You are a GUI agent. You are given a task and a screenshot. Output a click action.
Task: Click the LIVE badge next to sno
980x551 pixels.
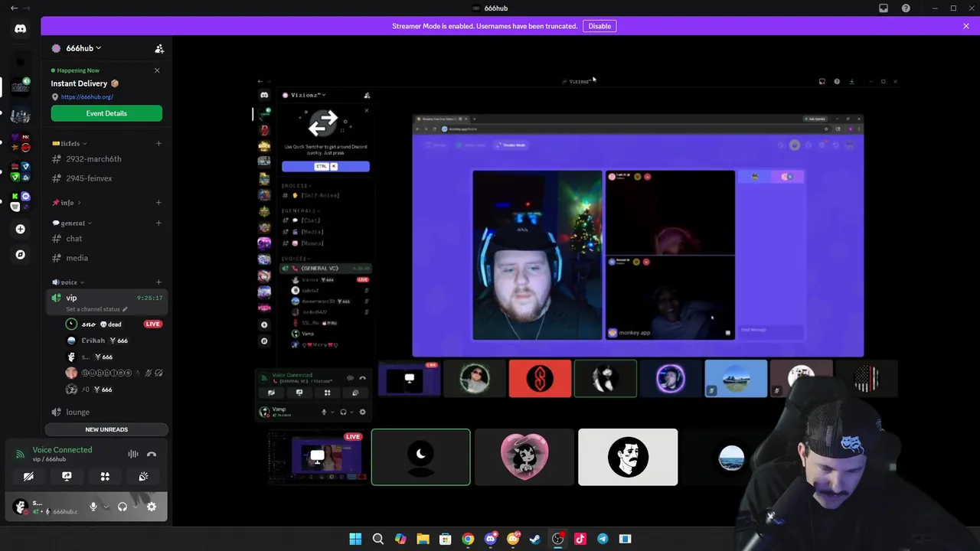(152, 324)
